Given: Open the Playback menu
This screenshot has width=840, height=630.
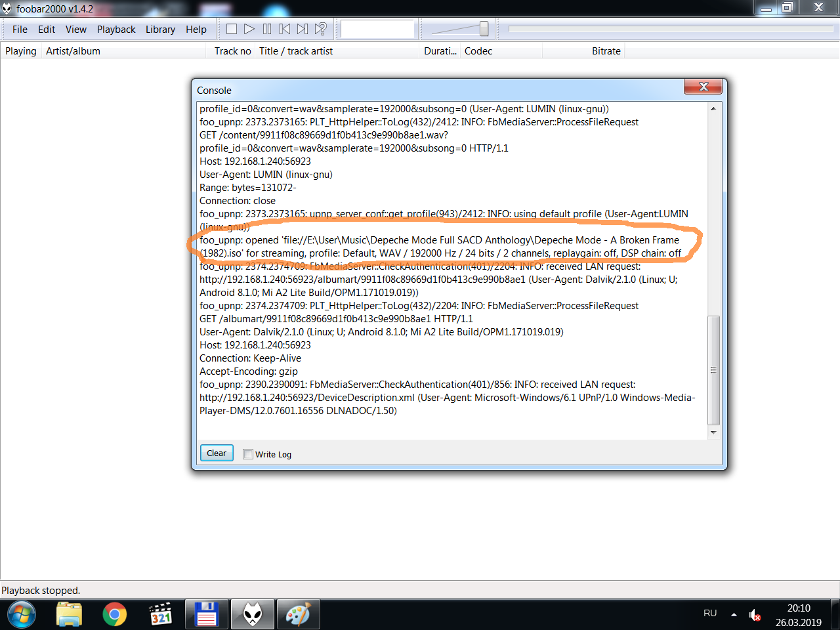Looking at the screenshot, I should tap(116, 30).
